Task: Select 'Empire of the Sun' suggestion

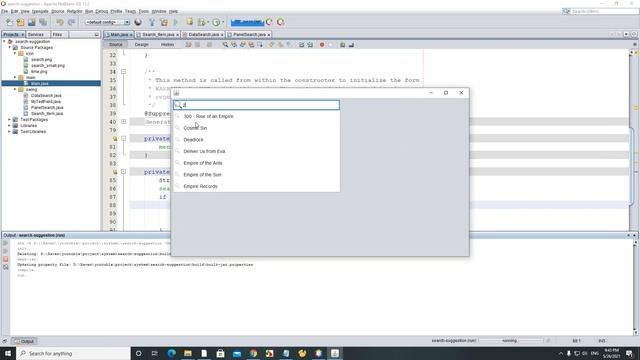Action: coord(256,175)
